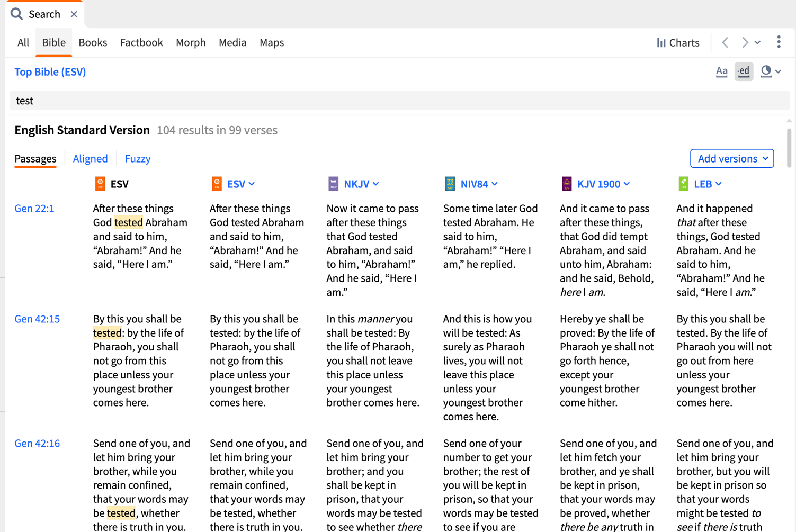Screen dimensions: 796x532
Task: Select the Bible tab
Action: click(54, 42)
